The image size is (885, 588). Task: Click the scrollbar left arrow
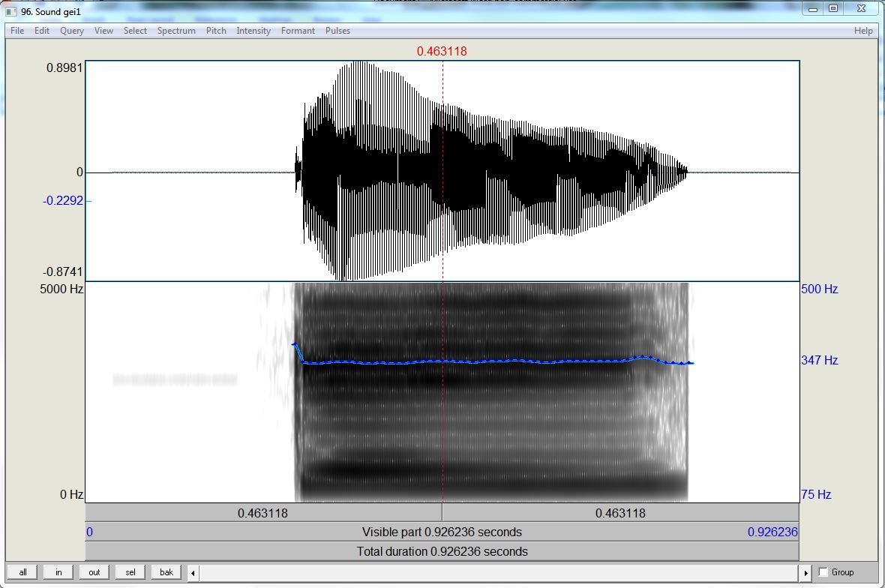193,573
